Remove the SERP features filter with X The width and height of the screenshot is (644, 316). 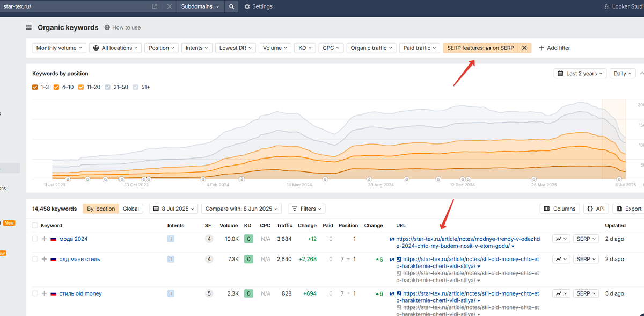point(525,48)
